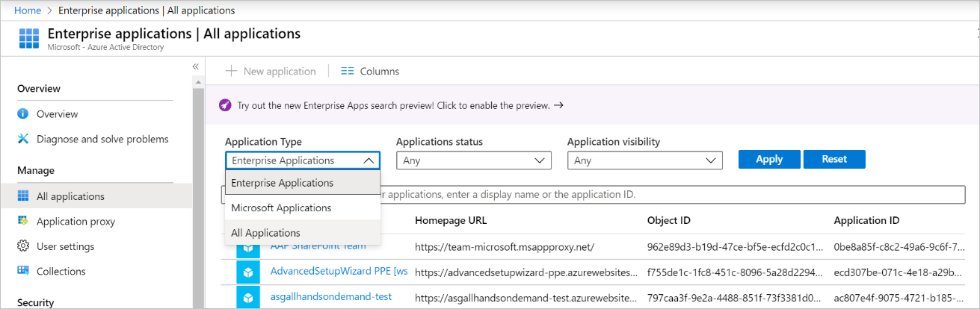Screen dimensions: 980x309
Task: Click the Reset button
Action: pyautogui.click(x=834, y=159)
